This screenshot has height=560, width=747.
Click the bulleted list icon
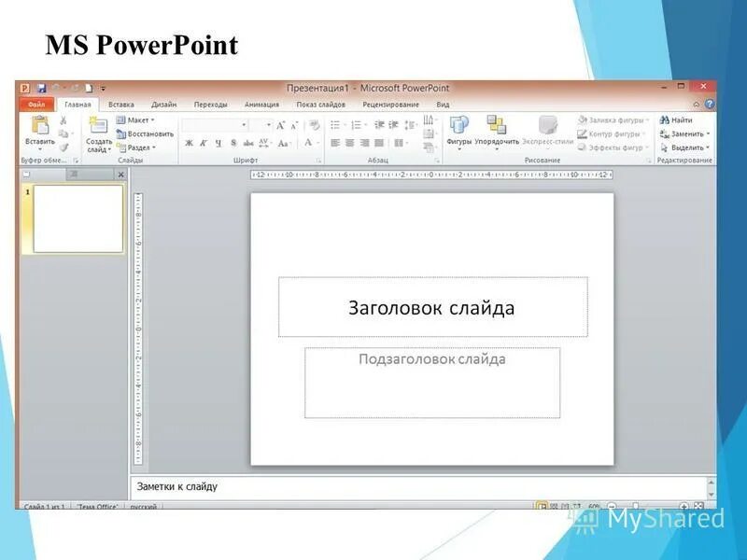335,125
